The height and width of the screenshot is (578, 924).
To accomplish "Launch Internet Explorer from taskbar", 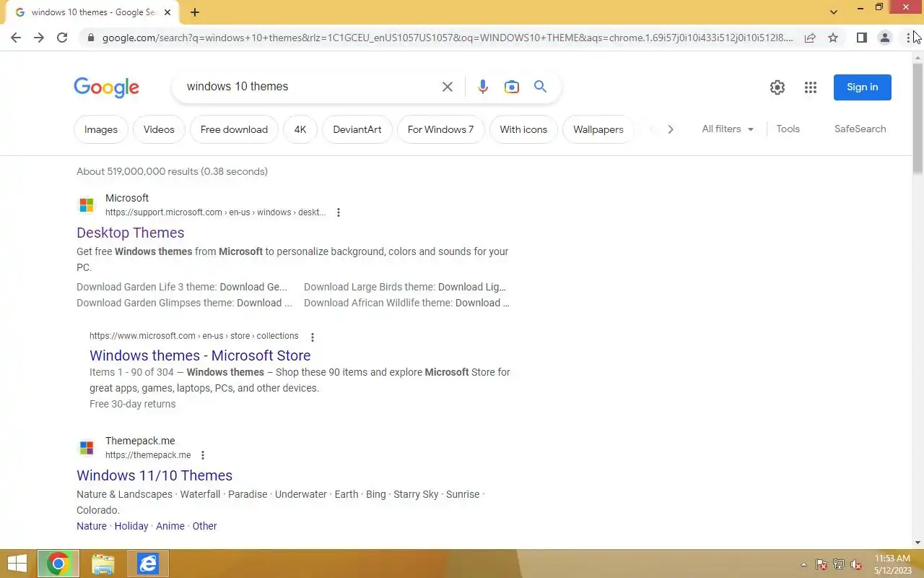I will pos(148,564).
